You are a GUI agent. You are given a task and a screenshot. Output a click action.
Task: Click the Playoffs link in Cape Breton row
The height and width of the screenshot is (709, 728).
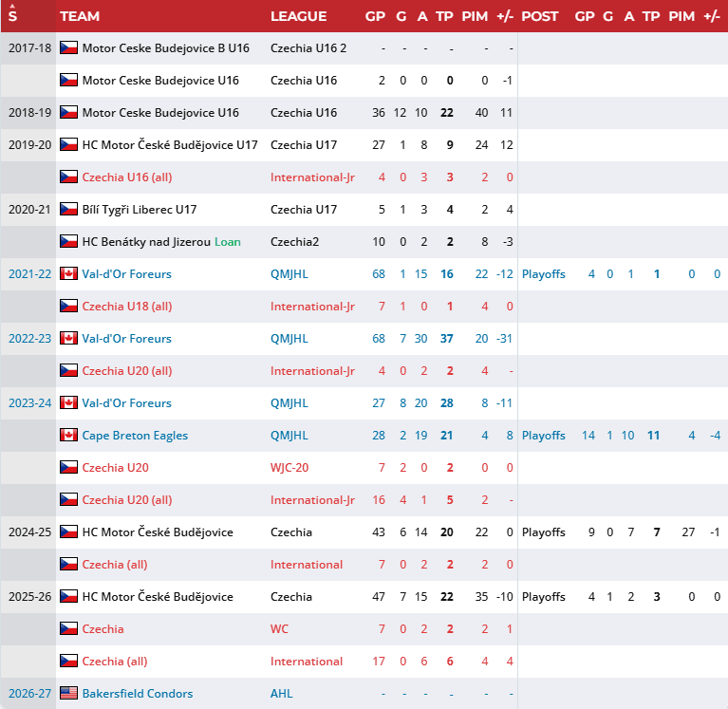(543, 436)
